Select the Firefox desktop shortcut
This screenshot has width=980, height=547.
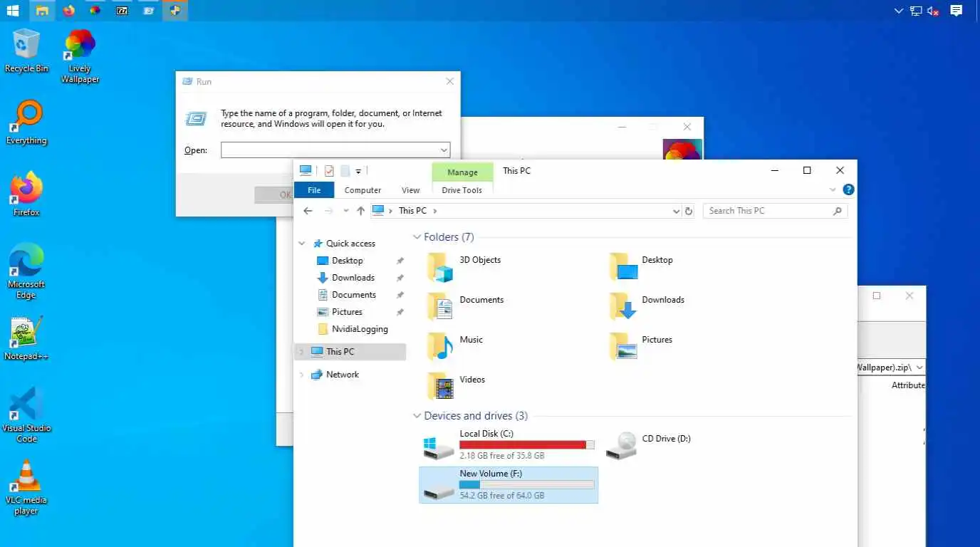click(26, 194)
